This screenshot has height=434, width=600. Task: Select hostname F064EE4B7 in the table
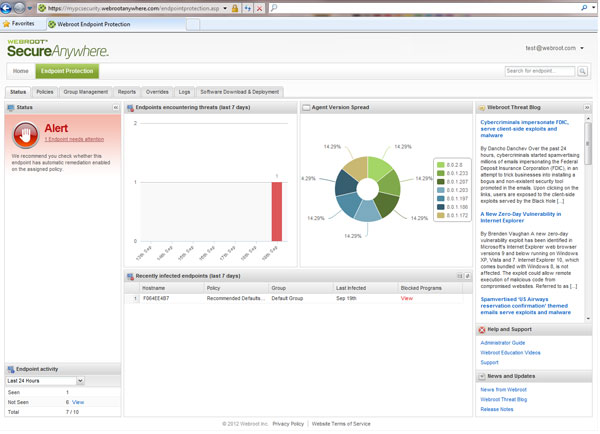[156, 298]
